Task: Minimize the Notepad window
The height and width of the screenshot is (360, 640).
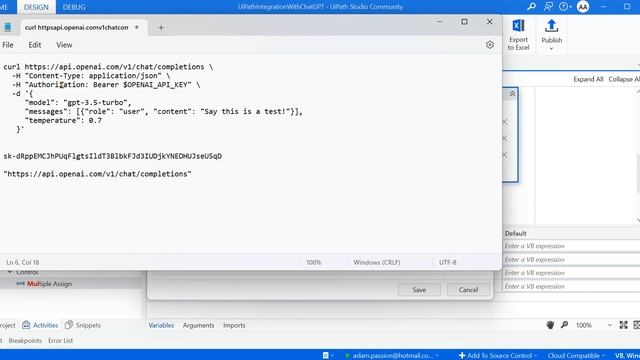Action: pos(440,22)
